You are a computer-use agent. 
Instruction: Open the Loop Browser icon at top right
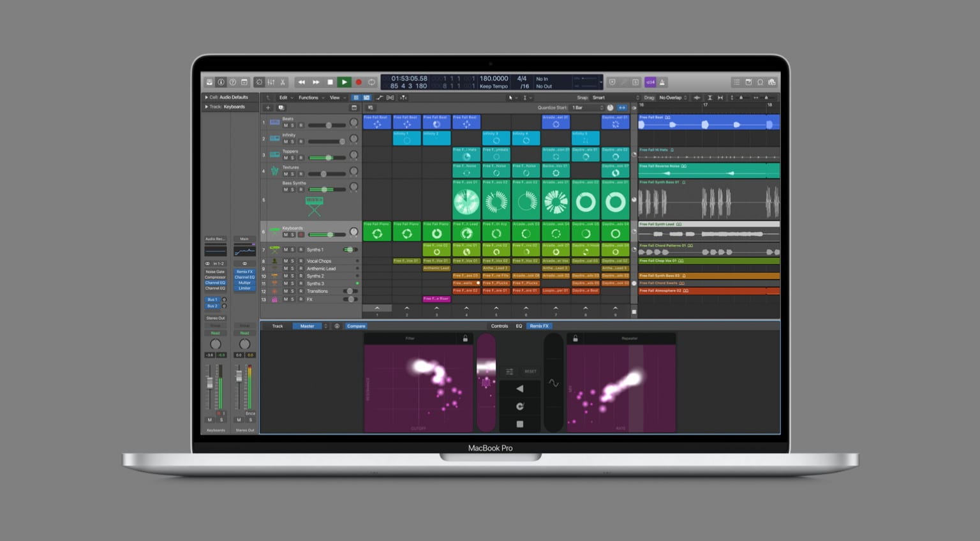760,82
